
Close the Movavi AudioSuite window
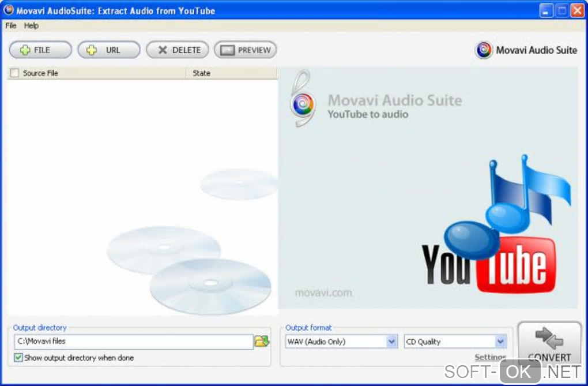(578, 10)
